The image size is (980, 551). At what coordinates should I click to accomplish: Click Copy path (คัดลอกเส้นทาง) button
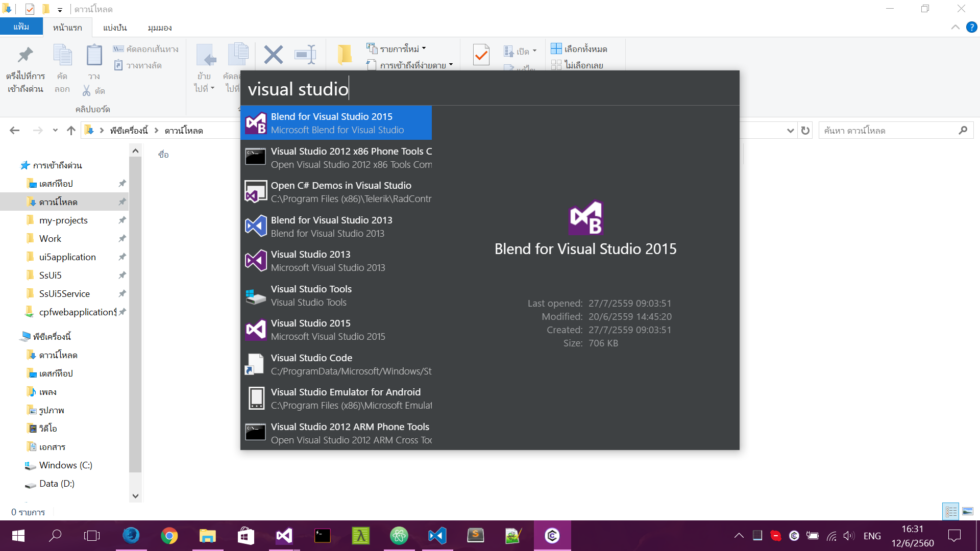click(145, 49)
